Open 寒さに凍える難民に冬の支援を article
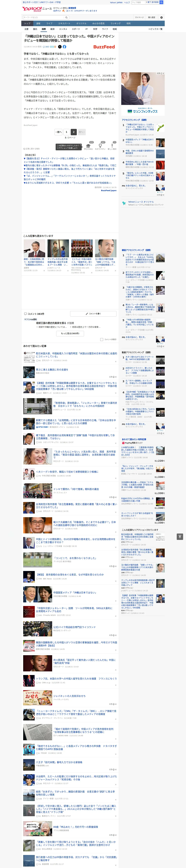Viewport: 186px width, 868px height. pyautogui.click(x=52, y=370)
